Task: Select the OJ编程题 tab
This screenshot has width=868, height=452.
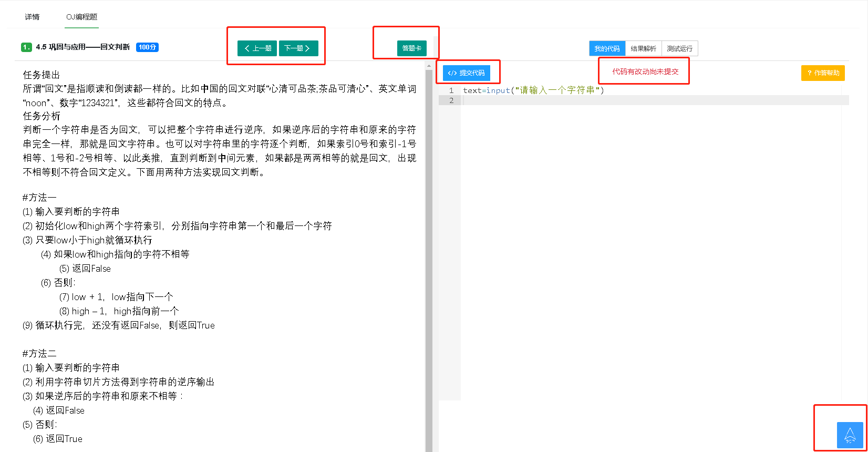Action: pos(81,17)
